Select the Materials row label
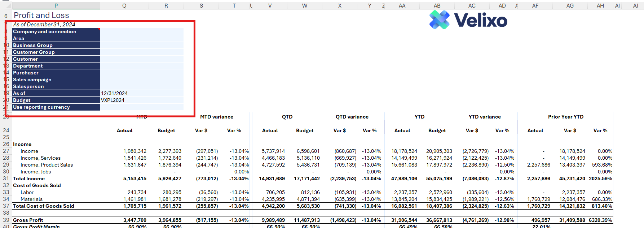 click(x=31, y=199)
